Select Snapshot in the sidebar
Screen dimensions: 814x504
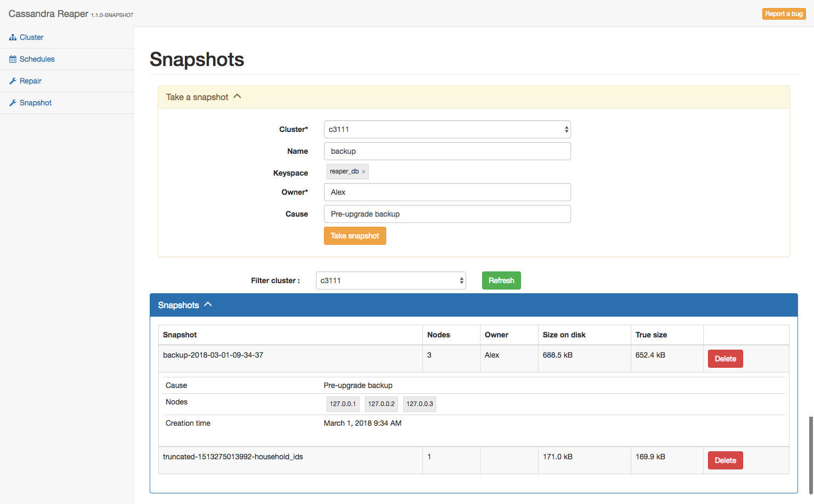[36, 103]
